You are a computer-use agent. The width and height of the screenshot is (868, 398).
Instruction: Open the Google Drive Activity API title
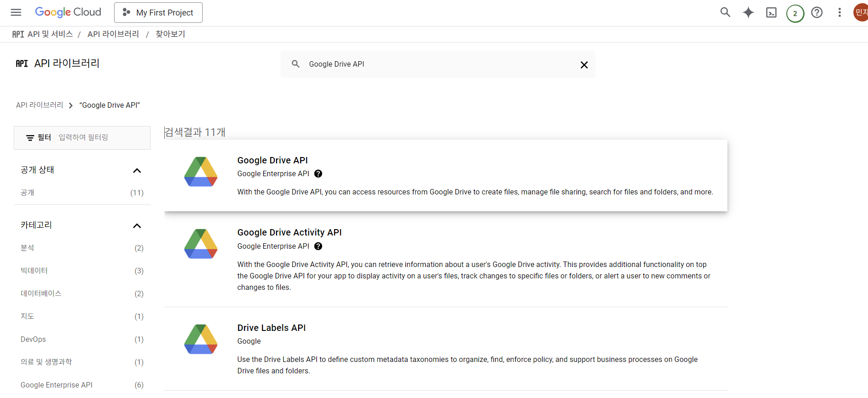pyautogui.click(x=289, y=232)
